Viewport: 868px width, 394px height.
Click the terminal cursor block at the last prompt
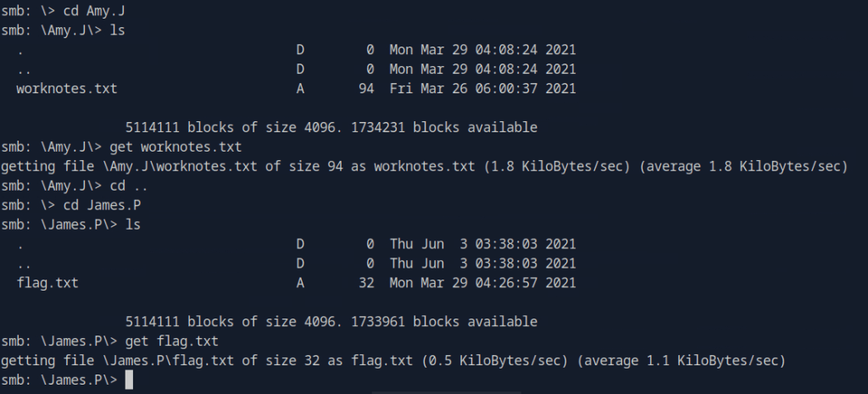[x=130, y=381]
